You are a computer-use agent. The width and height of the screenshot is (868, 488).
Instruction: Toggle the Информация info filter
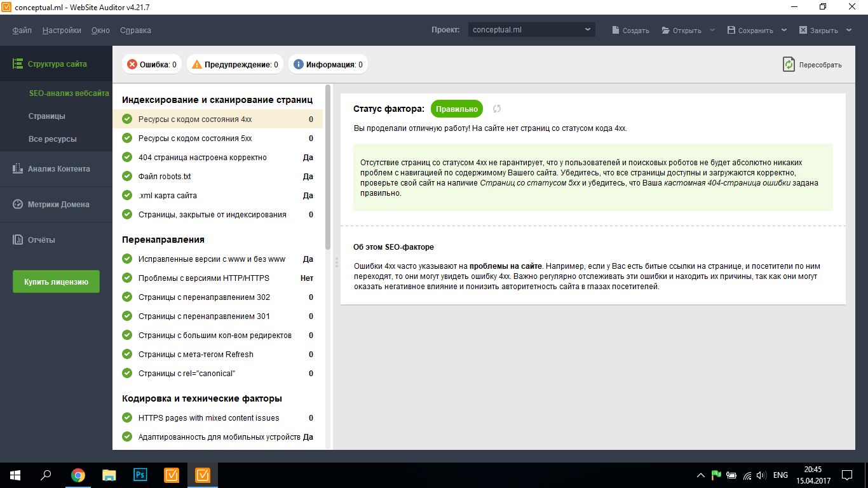pyautogui.click(x=328, y=64)
